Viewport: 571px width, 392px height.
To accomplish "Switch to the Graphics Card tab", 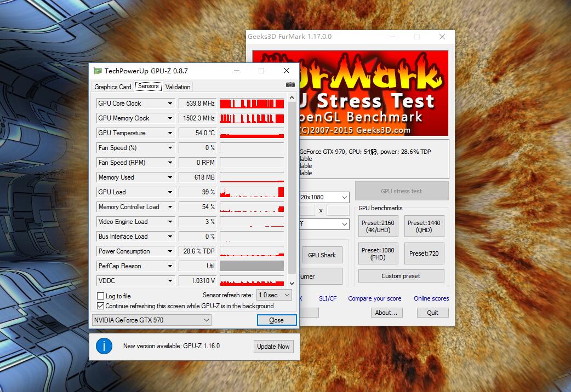I will pyautogui.click(x=112, y=87).
